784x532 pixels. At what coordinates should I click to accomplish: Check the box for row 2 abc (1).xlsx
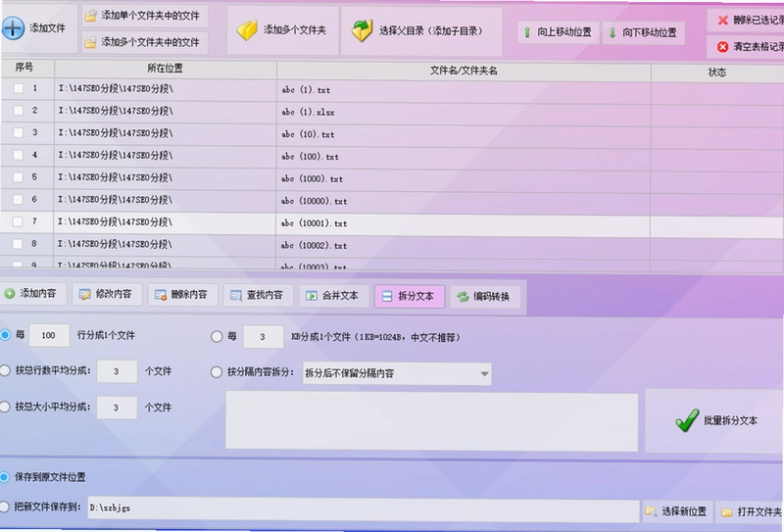(19, 111)
